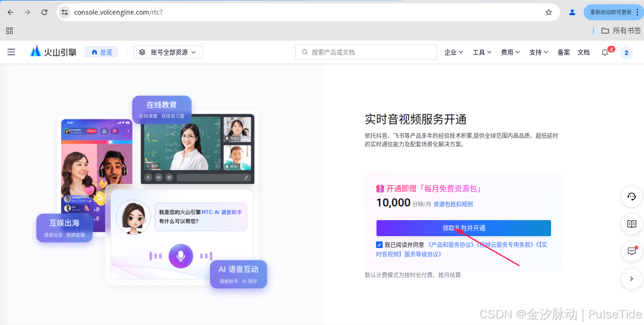Open customer service headset icon
The height and width of the screenshot is (325, 644).
(x=632, y=197)
